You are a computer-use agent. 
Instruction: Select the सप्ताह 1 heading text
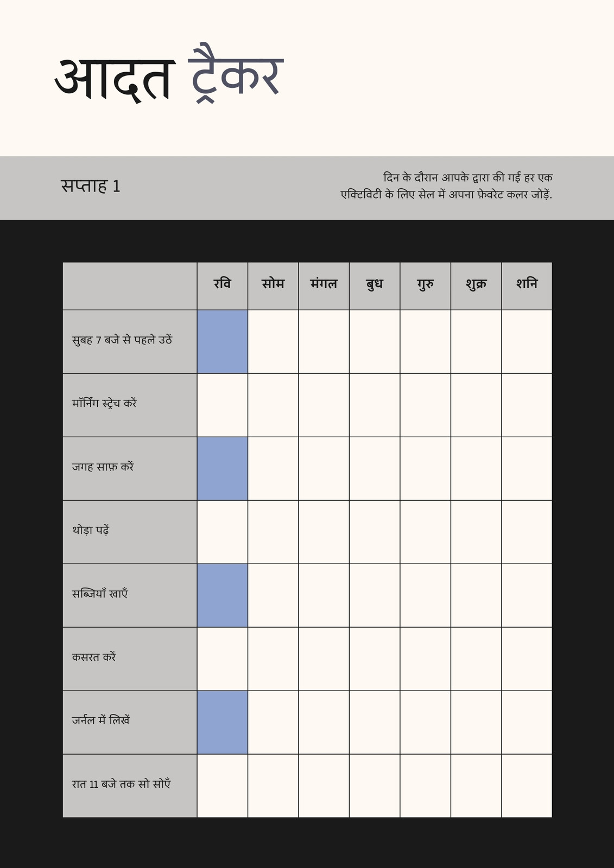[91, 186]
